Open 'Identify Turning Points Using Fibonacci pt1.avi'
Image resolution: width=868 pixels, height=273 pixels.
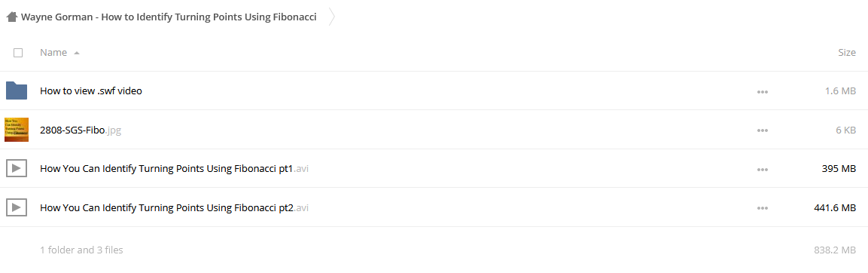point(174,169)
